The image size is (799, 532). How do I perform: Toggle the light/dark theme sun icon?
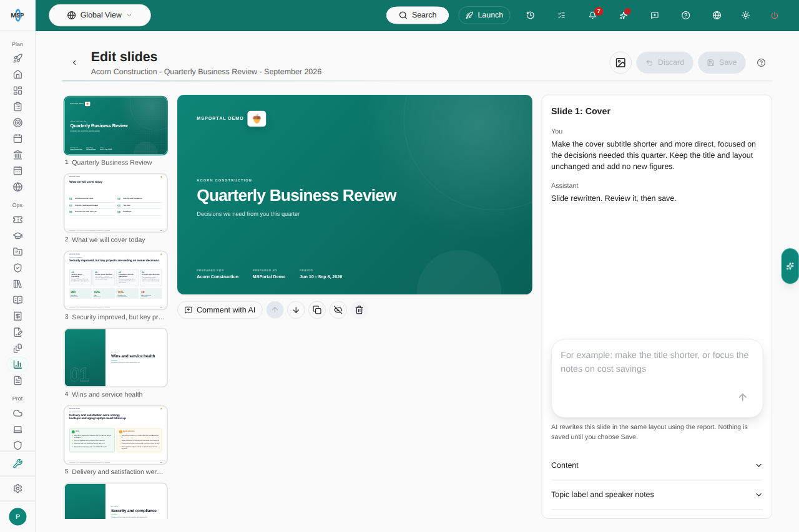click(x=745, y=15)
